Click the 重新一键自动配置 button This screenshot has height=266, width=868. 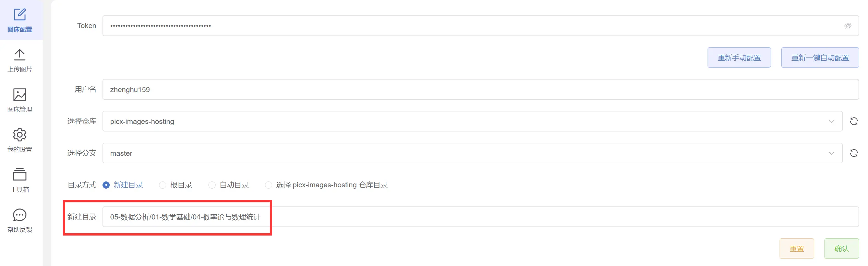[x=820, y=58]
